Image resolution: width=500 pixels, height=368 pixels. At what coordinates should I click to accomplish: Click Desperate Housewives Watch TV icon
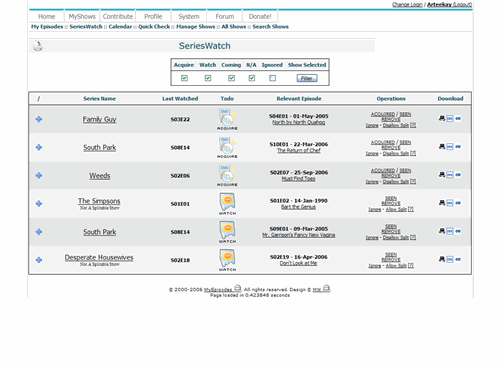(227, 260)
